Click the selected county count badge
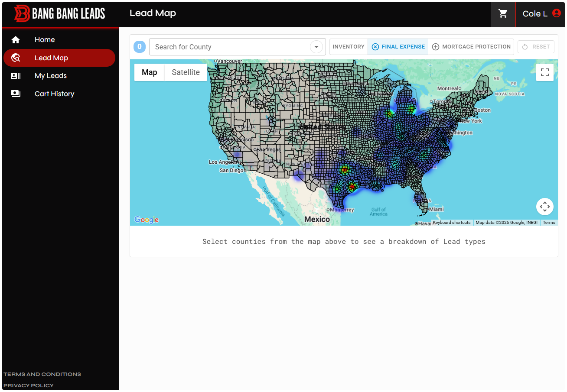567x392 pixels. coord(140,47)
